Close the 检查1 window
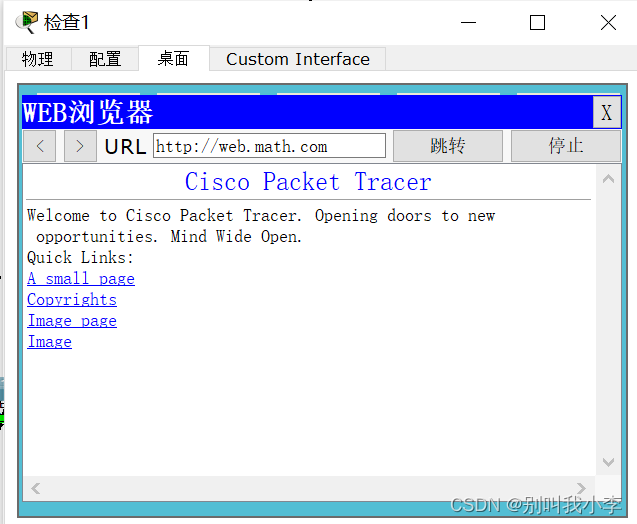The image size is (637, 524). pyautogui.click(x=608, y=23)
